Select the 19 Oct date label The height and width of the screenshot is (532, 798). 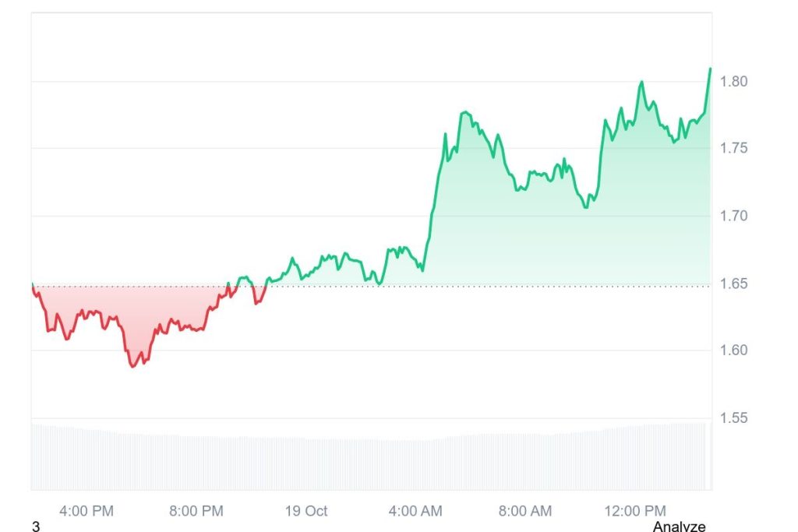point(306,511)
